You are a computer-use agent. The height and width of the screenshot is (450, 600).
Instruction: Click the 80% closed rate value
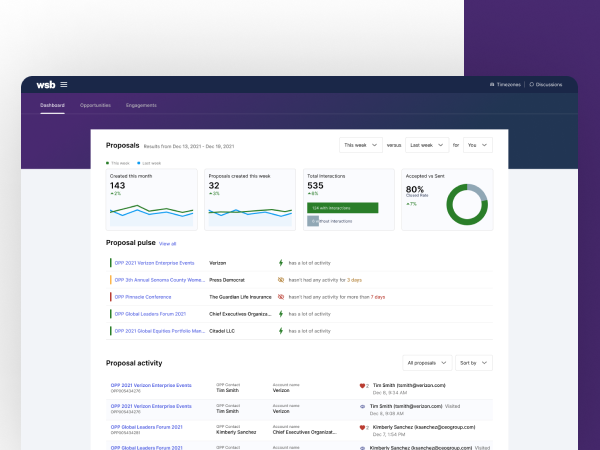[415, 189]
